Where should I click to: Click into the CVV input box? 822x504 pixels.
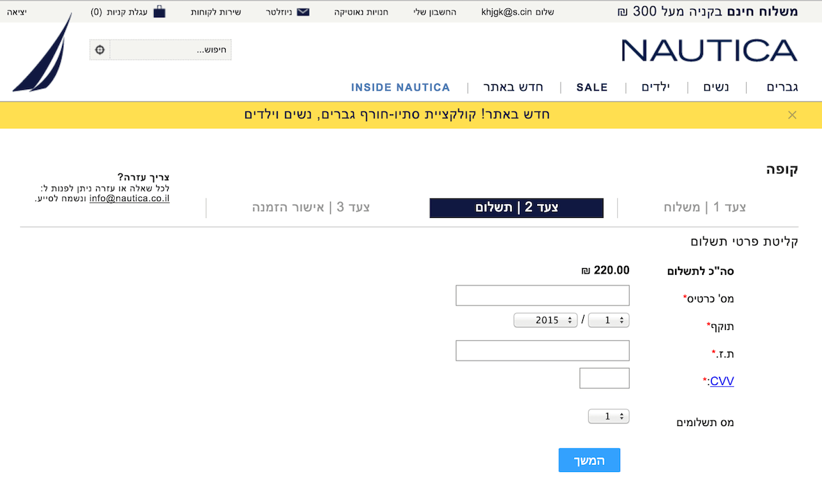(604, 379)
